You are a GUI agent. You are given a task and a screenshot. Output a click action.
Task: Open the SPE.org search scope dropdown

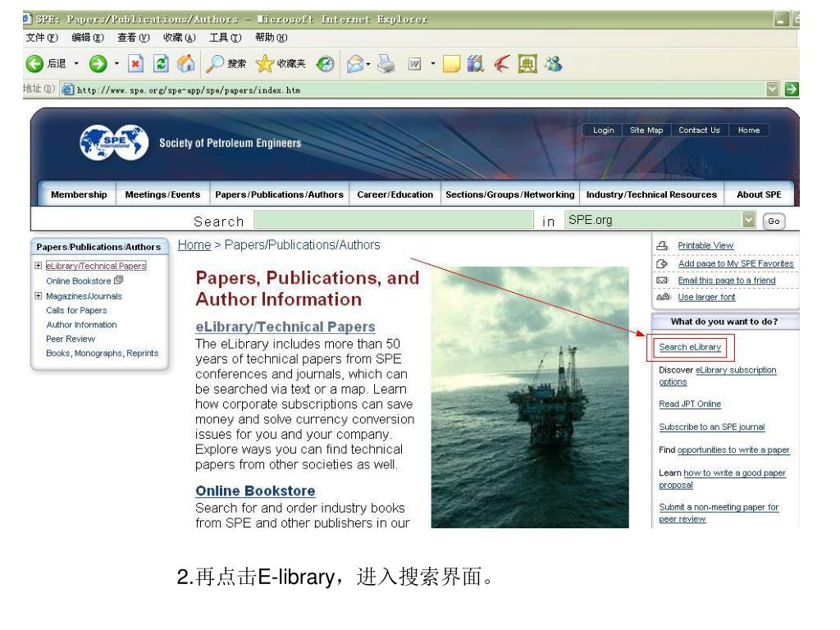point(748,219)
